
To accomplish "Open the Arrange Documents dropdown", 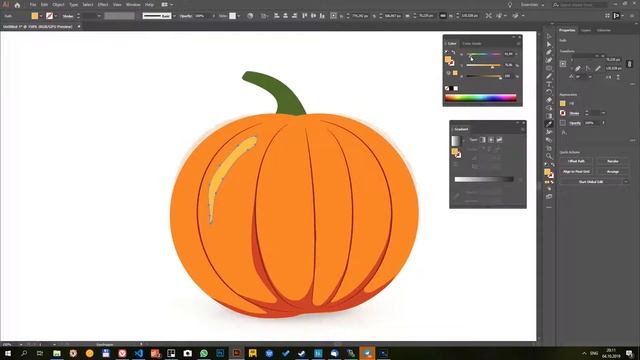I will tap(167, 5).
